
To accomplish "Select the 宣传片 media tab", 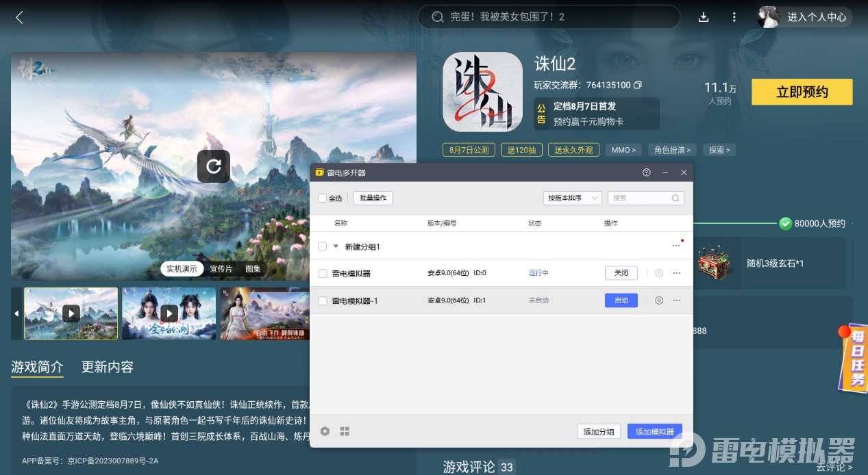I will 221,268.
